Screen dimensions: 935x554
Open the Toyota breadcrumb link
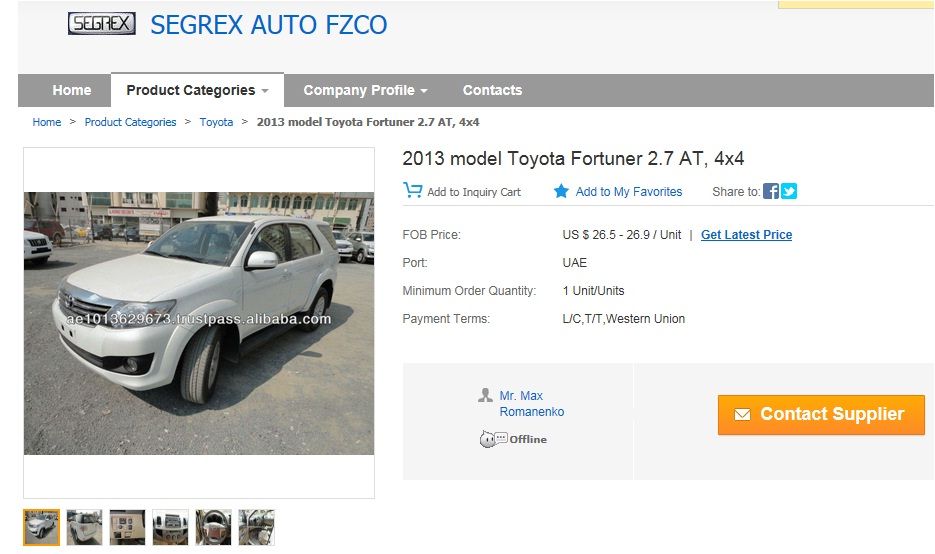click(x=216, y=122)
